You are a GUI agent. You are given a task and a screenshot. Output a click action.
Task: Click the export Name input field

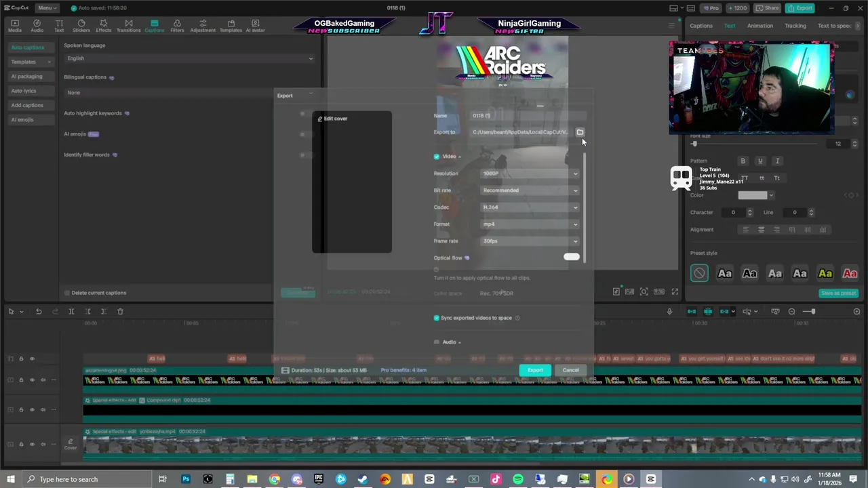pos(529,116)
